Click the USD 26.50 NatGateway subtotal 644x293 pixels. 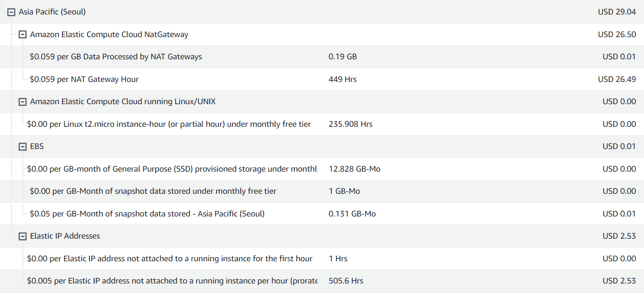(x=617, y=34)
